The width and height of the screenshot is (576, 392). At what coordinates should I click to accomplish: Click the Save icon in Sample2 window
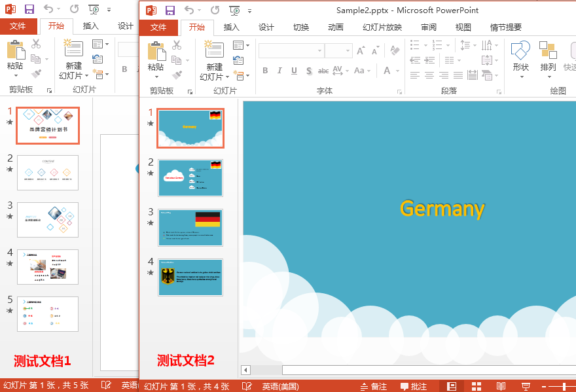(170, 10)
